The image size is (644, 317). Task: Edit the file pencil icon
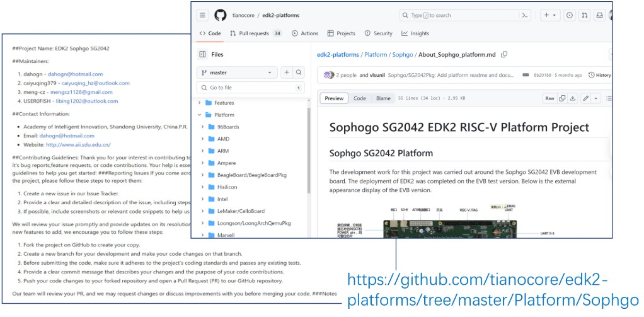tap(586, 98)
